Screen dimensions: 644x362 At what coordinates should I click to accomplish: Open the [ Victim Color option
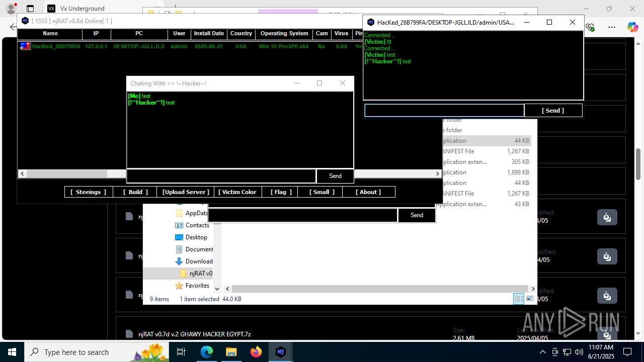237,192
